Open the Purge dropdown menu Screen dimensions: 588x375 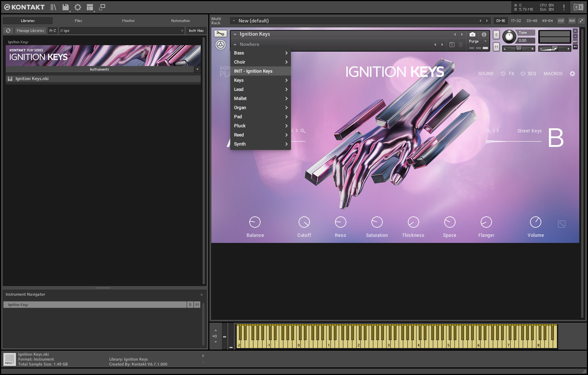[x=478, y=41]
